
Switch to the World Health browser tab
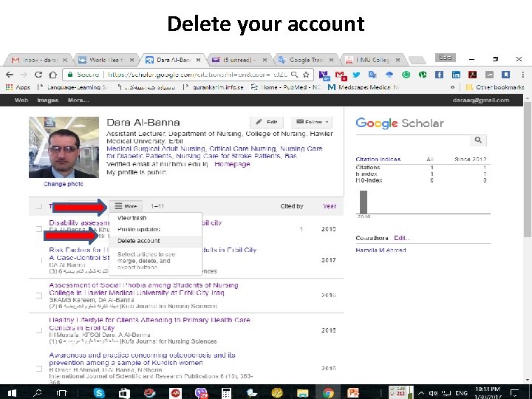[x=105, y=60]
